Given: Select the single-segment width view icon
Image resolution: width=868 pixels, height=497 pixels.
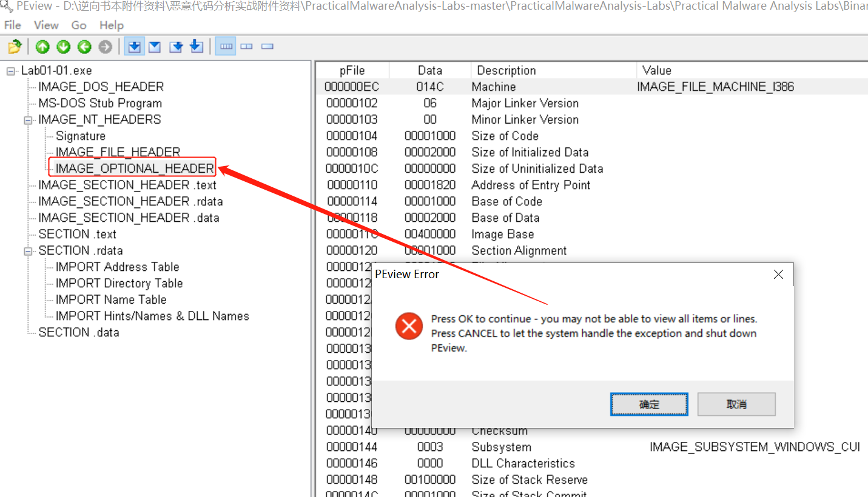Looking at the screenshot, I should 267,47.
